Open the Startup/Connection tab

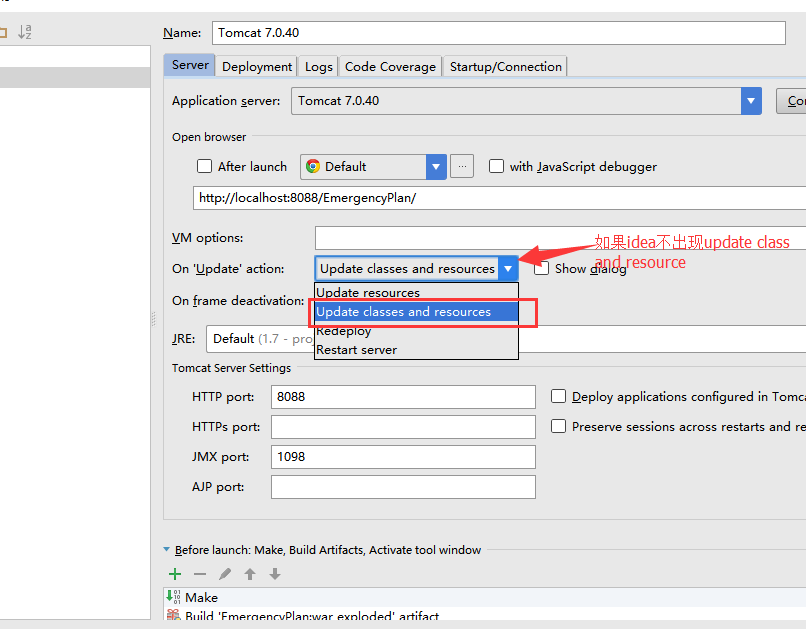tap(505, 67)
